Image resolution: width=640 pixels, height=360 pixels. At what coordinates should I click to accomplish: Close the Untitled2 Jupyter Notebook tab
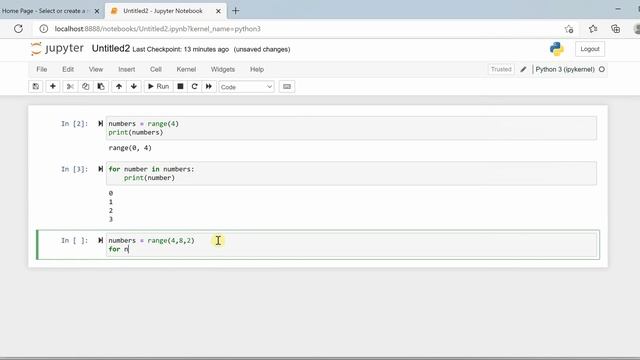pyautogui.click(x=218, y=11)
